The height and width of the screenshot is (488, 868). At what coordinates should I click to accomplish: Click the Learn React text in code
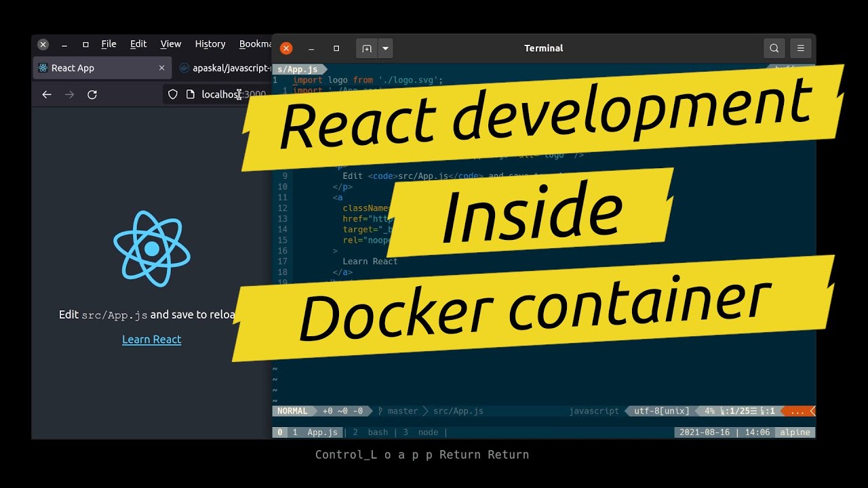(370, 262)
